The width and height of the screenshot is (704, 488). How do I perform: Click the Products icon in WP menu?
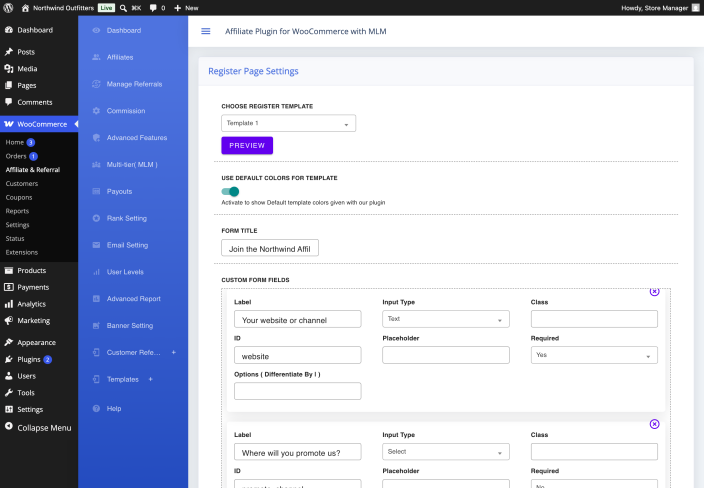(9, 270)
